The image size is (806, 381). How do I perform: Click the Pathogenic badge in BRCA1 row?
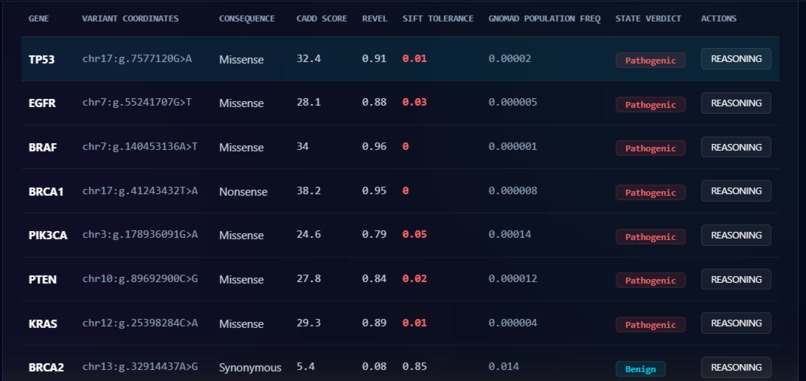pos(650,192)
